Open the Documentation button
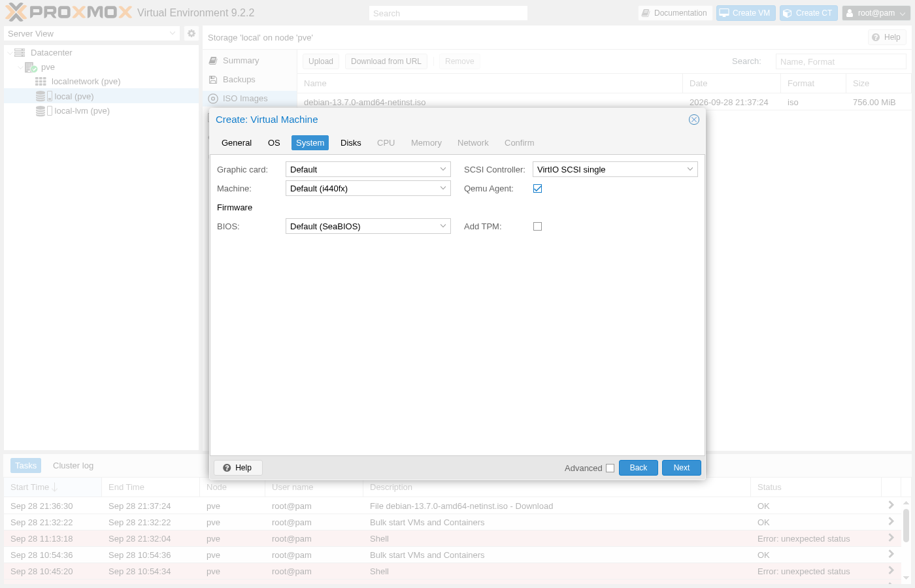The width and height of the screenshot is (915, 588). tap(674, 13)
